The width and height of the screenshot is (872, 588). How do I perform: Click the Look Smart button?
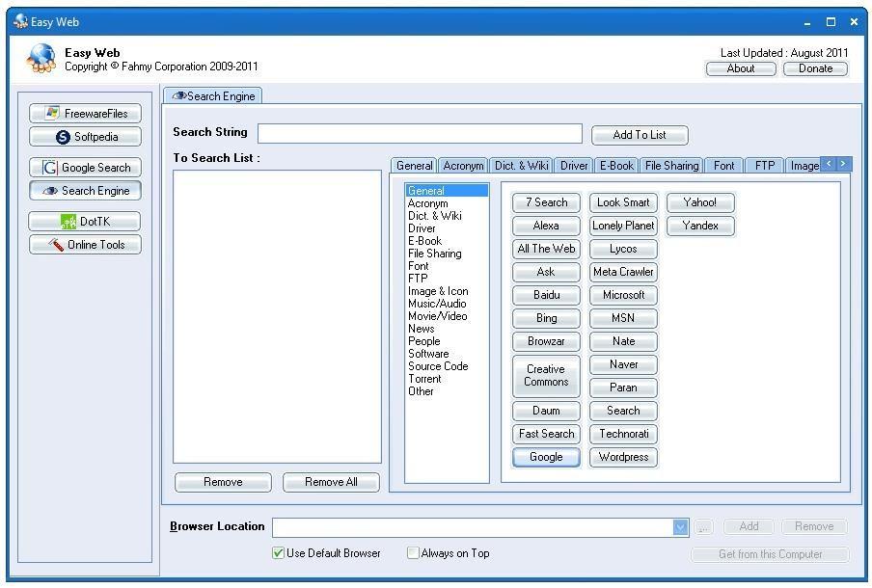[623, 202]
